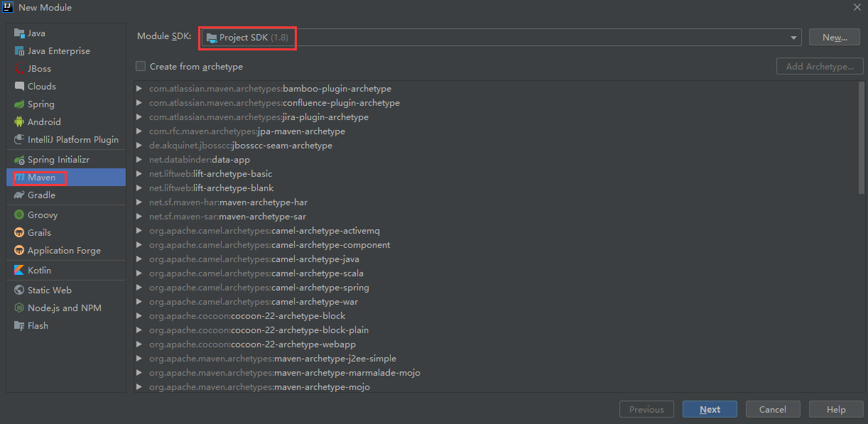Select Static Web module type
This screenshot has width=868, height=424.
tap(66, 290)
